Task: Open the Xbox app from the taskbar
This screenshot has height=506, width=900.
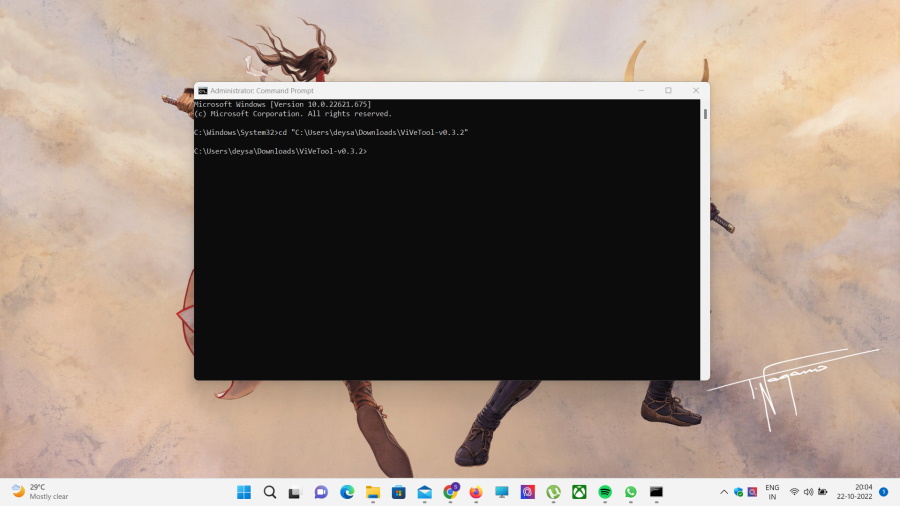Action: (x=579, y=492)
